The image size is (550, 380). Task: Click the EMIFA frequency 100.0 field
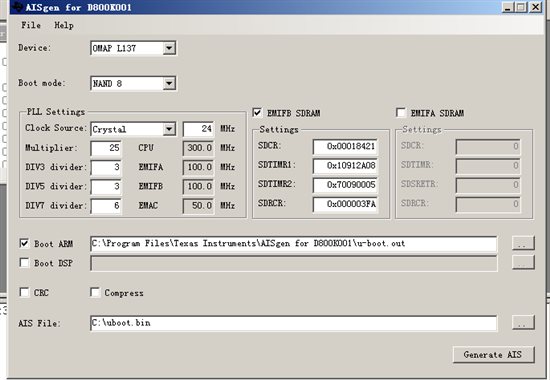click(198, 167)
